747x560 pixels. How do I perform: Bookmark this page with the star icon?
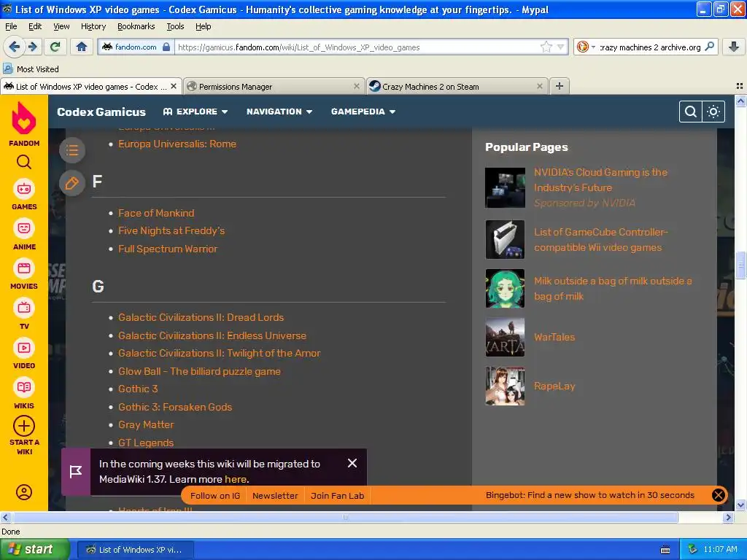[546, 47]
